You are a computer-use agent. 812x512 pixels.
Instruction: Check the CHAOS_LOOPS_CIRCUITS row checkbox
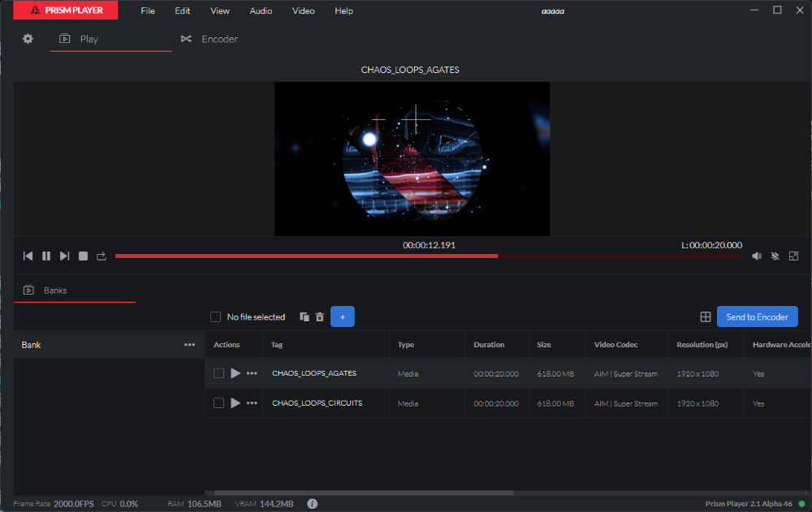click(x=218, y=402)
